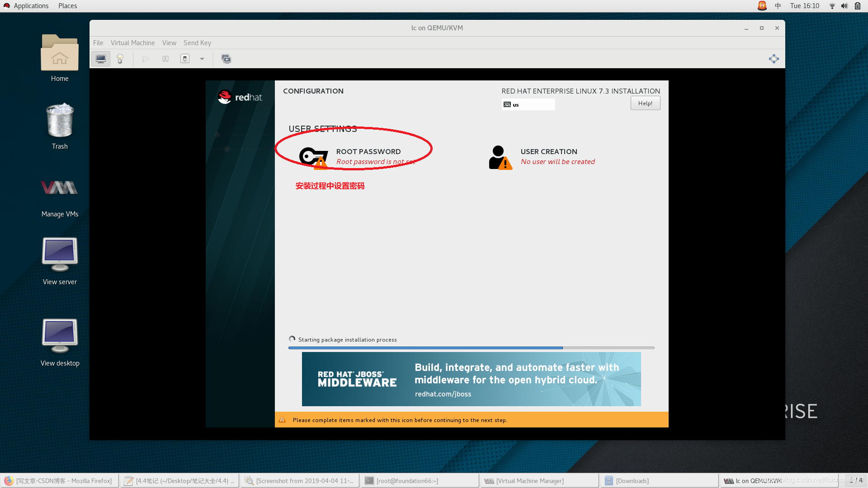Viewport: 868px width, 488px height.
Task: Switch to Screenshot from 2019-04-04 taskbar window
Action: pos(300,481)
